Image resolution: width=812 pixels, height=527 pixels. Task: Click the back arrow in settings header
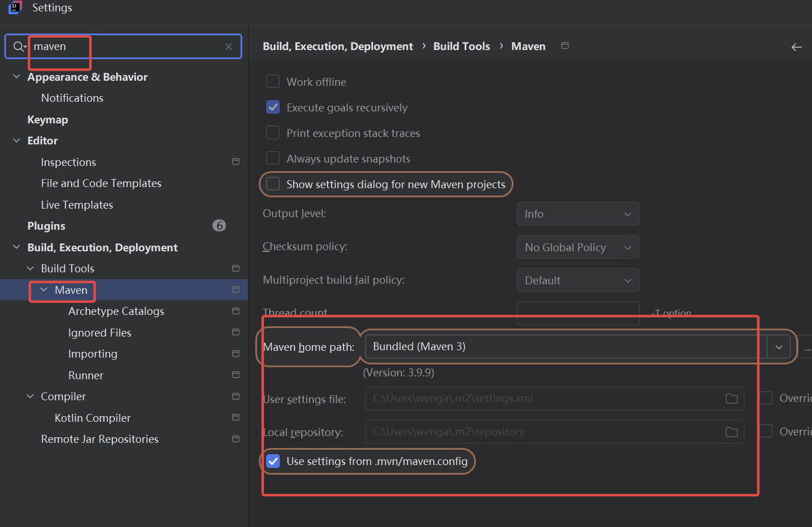pos(797,47)
